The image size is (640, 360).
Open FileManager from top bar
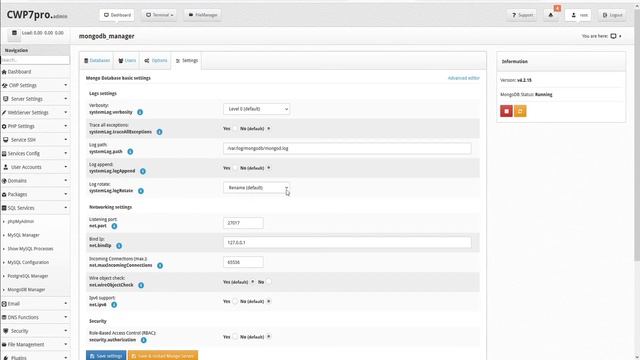click(202, 15)
